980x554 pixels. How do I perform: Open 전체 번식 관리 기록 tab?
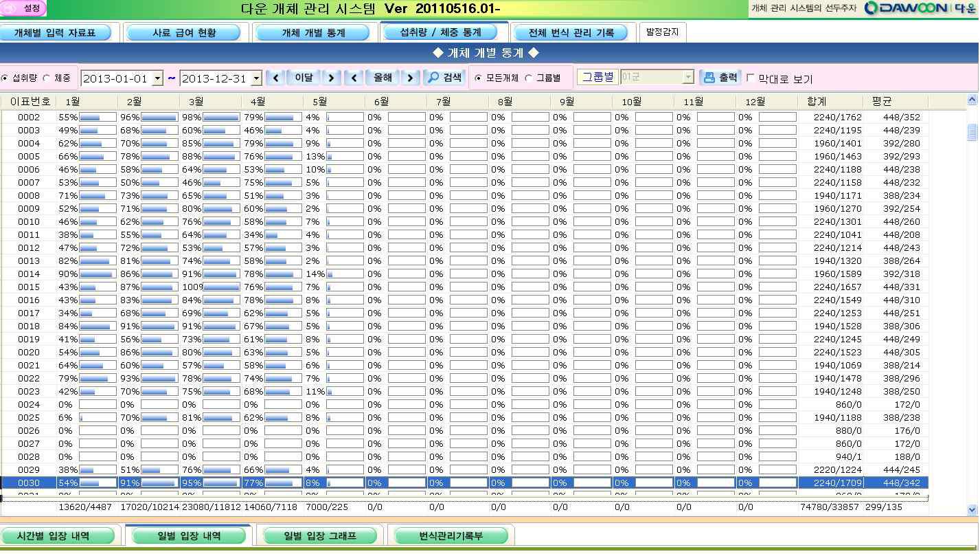tap(571, 32)
